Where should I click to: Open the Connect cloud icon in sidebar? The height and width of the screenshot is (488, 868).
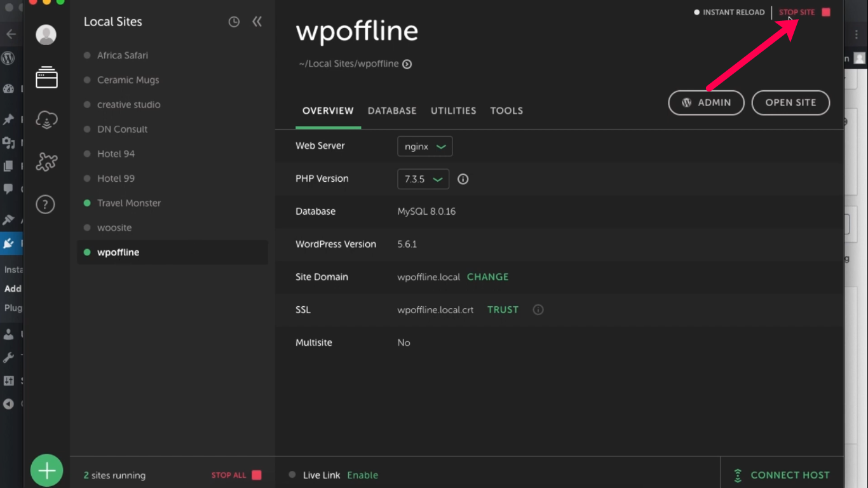tap(46, 119)
